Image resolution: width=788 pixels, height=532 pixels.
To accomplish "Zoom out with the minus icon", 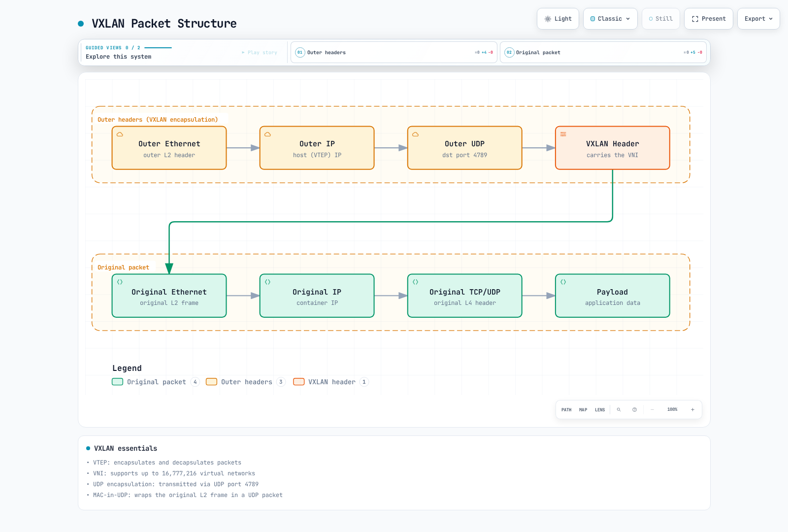I will 652,410.
